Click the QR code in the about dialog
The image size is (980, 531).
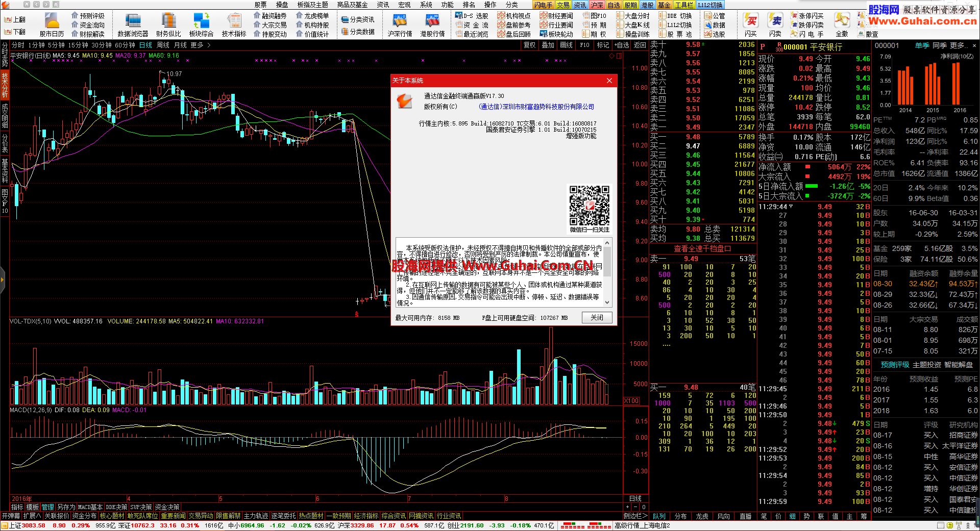(590, 206)
